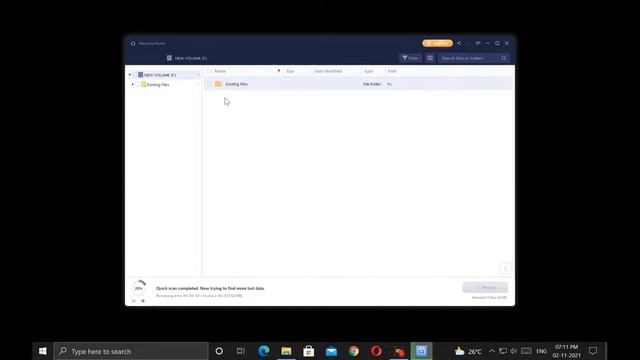This screenshot has height=360, width=640.
Task: Switch the file list view mode
Action: 430,58
